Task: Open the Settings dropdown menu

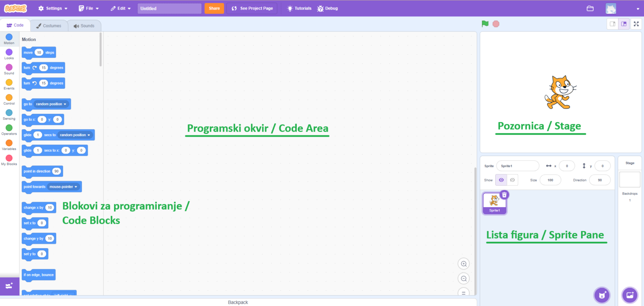Action: tap(53, 8)
